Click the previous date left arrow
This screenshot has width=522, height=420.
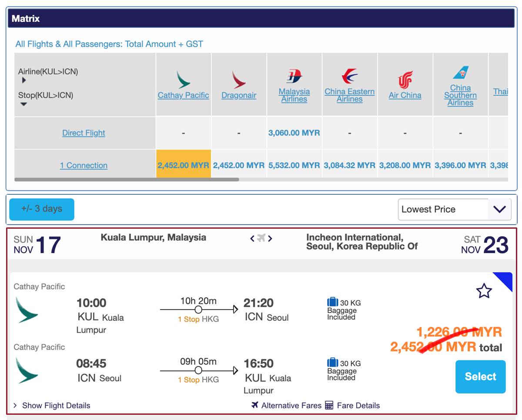(252, 238)
